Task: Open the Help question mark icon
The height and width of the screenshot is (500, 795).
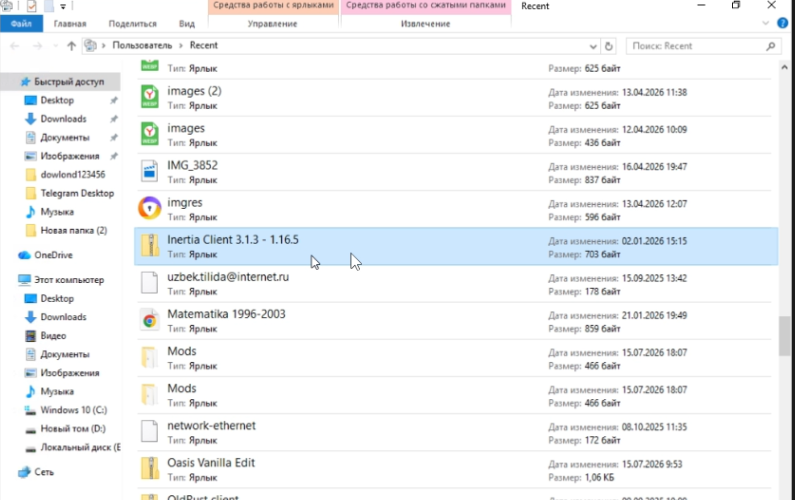Action: (782, 23)
